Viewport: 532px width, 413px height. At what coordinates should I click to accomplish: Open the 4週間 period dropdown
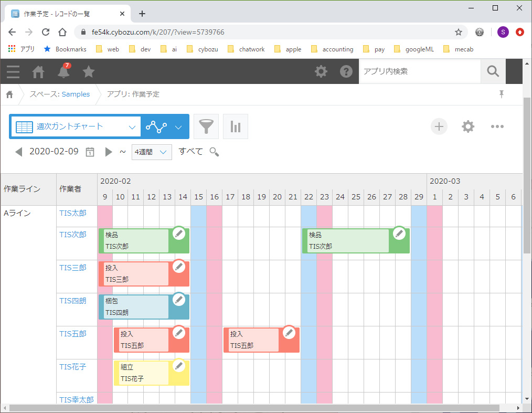(x=152, y=152)
